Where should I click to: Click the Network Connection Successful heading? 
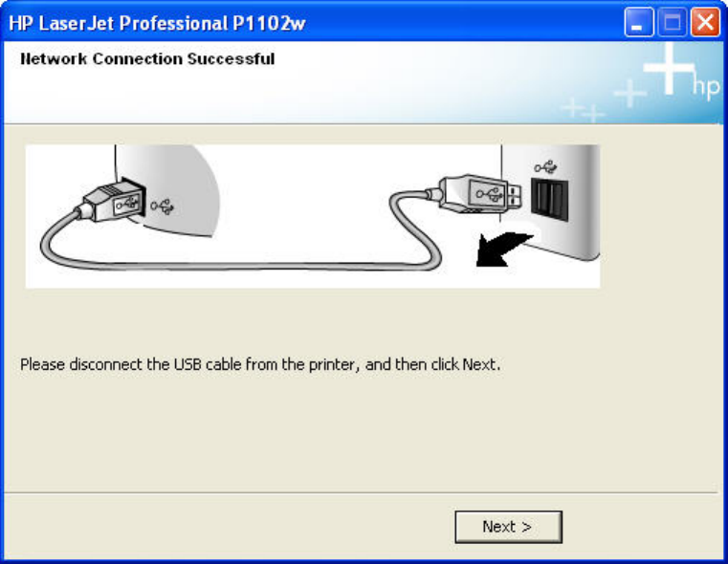(147, 59)
